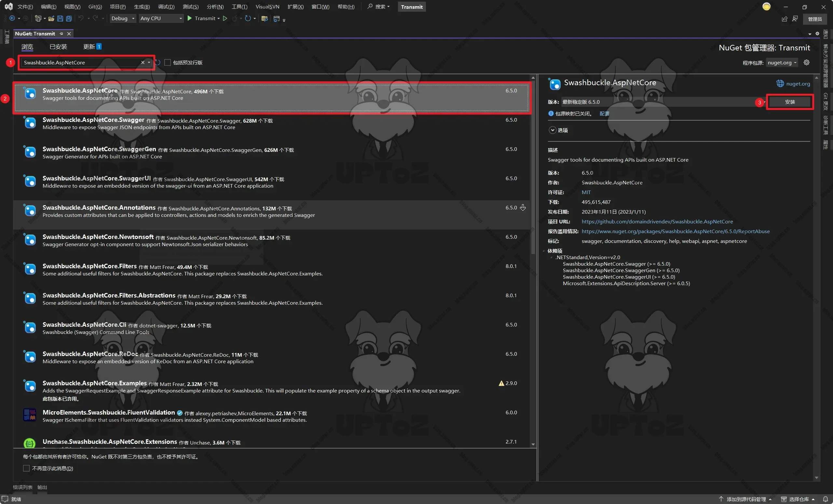Open the version selector dropdown showing 6.5.0
Viewport: 833px width, 504px height.
663,102
